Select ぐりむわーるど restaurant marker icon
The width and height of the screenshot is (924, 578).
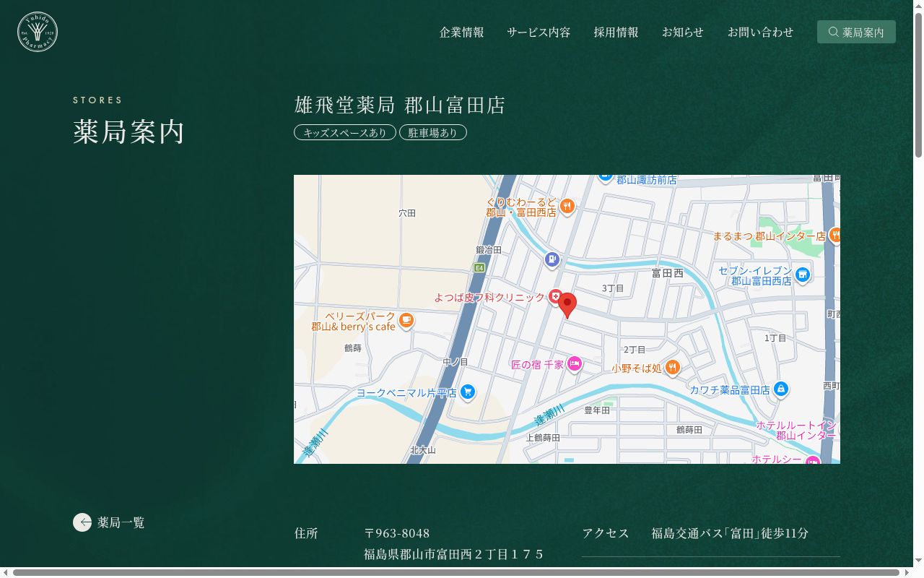pyautogui.click(x=567, y=207)
